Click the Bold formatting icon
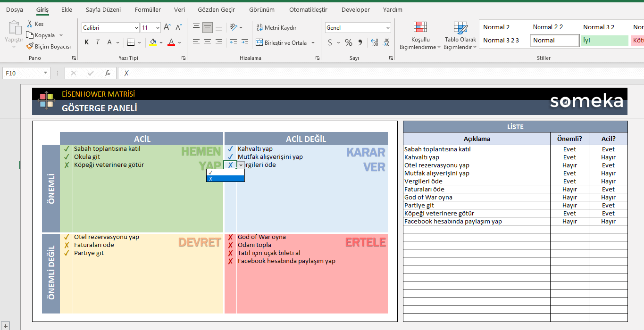Screen dimensions: 644x330 (87, 42)
